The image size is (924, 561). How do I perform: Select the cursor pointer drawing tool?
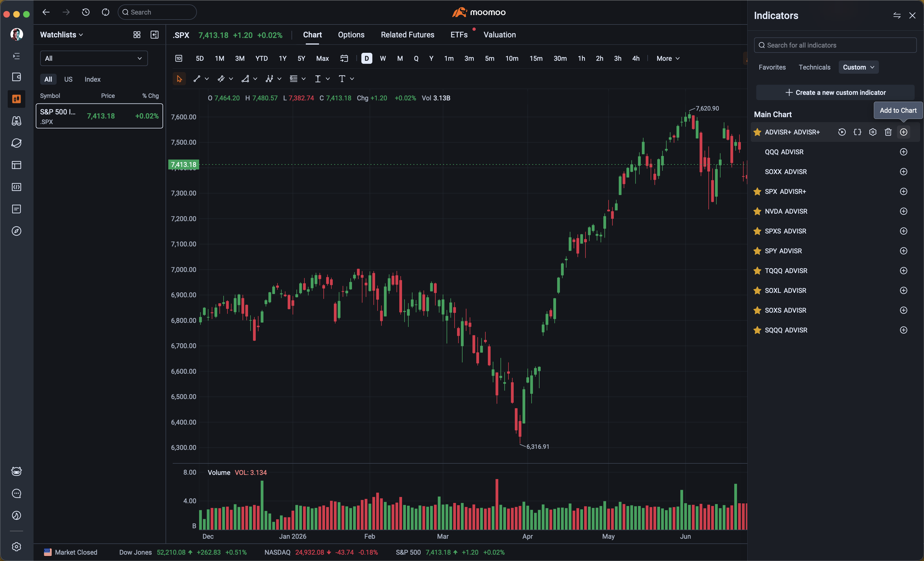click(x=179, y=79)
